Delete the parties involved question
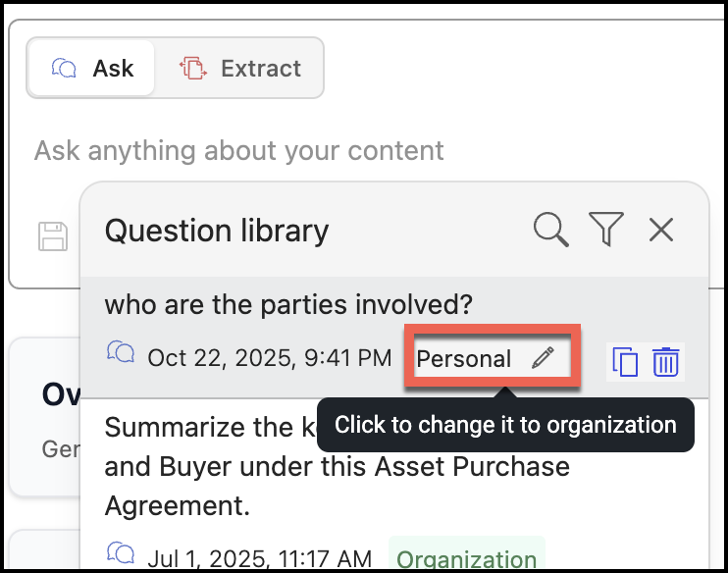The width and height of the screenshot is (728, 573). coord(666,362)
